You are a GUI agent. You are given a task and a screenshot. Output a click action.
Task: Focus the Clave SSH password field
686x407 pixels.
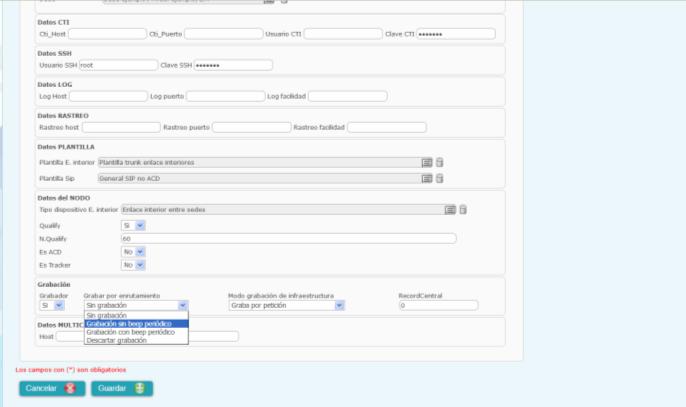tap(233, 65)
